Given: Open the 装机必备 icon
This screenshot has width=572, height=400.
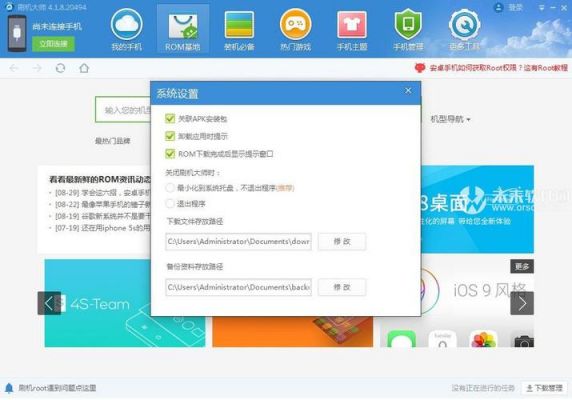Looking at the screenshot, I should pyautogui.click(x=239, y=25).
